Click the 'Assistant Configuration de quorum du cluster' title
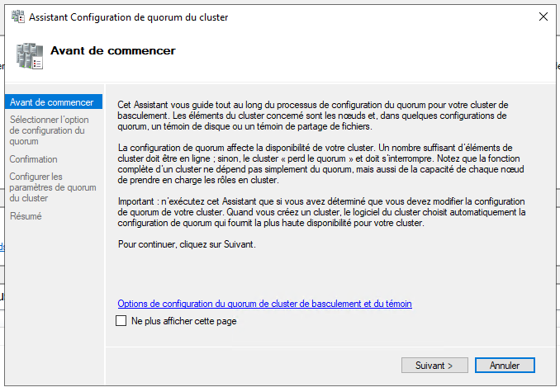 pos(129,17)
